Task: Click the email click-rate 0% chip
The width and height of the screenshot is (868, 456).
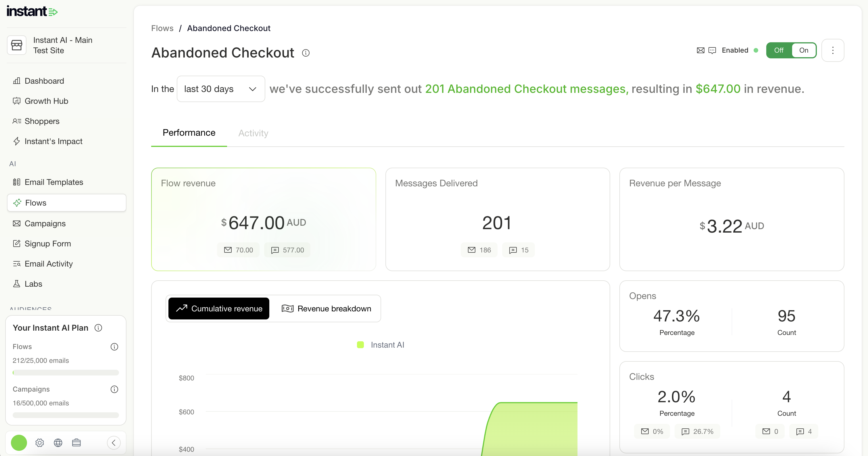Action: [652, 431]
